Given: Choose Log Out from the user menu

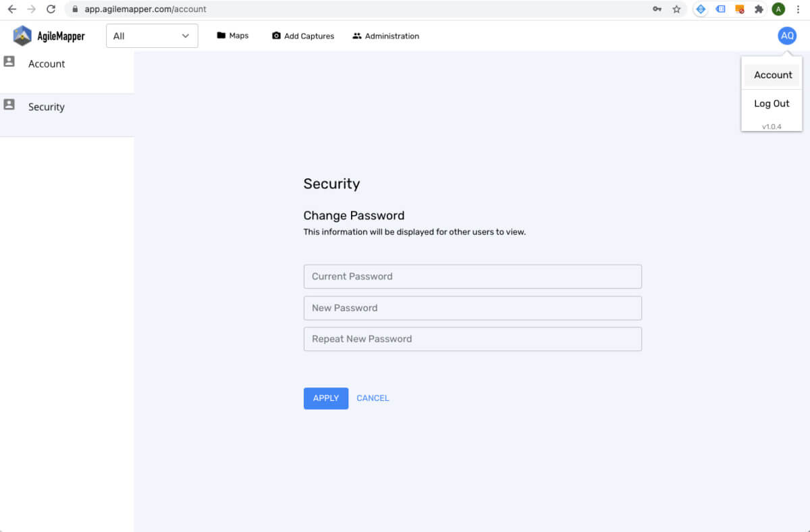Looking at the screenshot, I should pyautogui.click(x=772, y=103).
